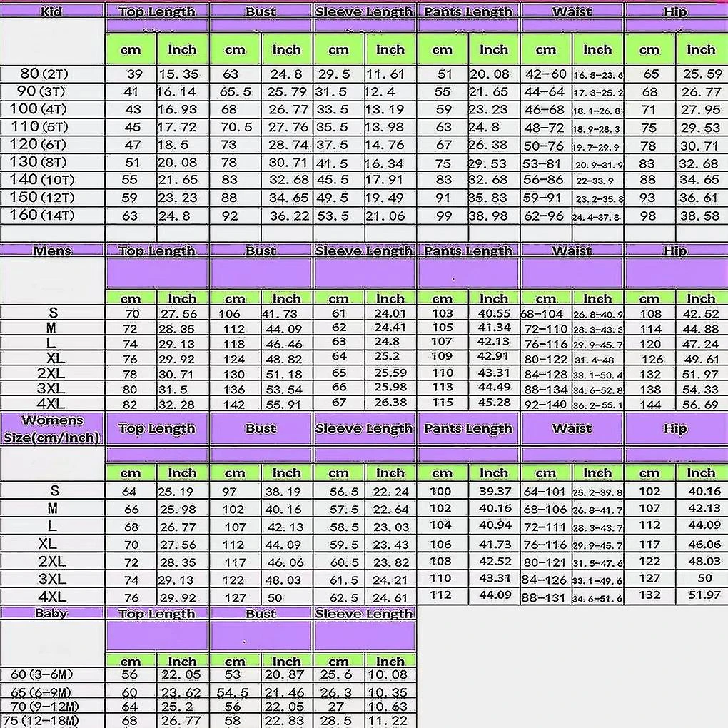
Task: Select the Mens section header cell
Action: (51, 251)
